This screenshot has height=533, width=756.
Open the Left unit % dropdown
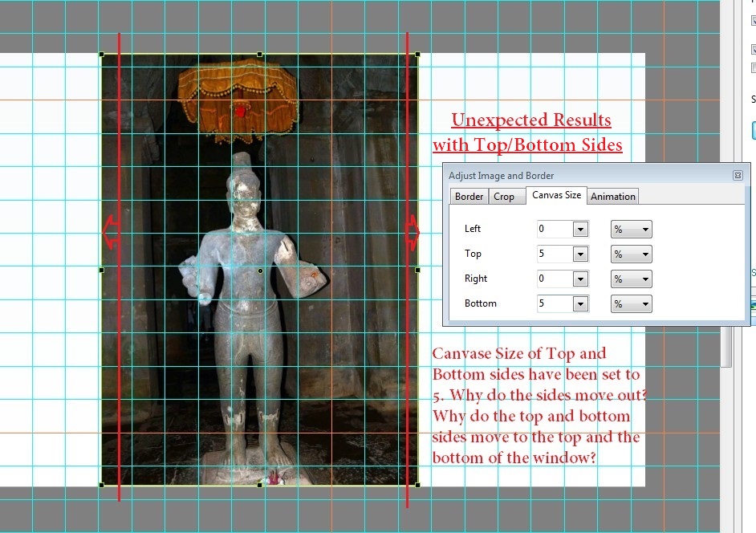(x=631, y=230)
